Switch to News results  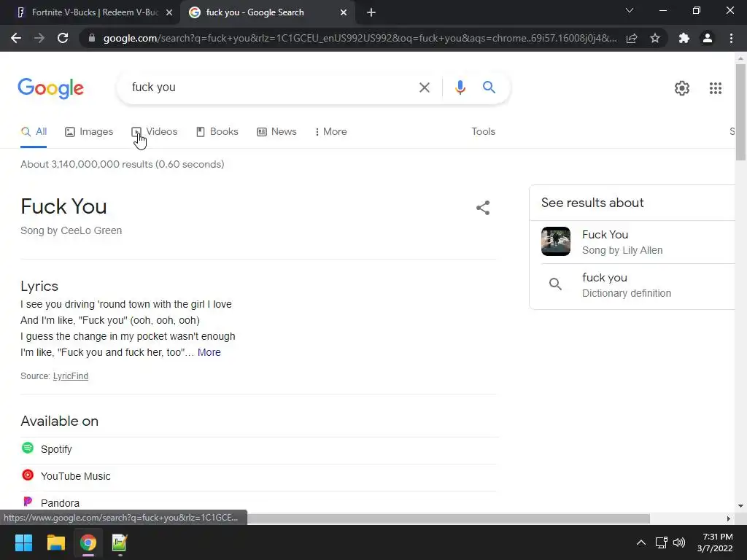(x=276, y=132)
